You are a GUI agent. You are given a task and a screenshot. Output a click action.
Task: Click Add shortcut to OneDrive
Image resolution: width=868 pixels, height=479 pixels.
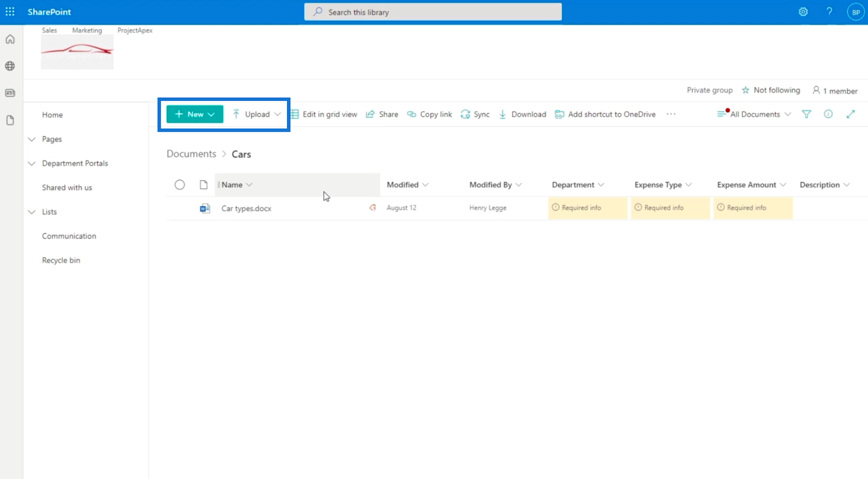coord(605,114)
